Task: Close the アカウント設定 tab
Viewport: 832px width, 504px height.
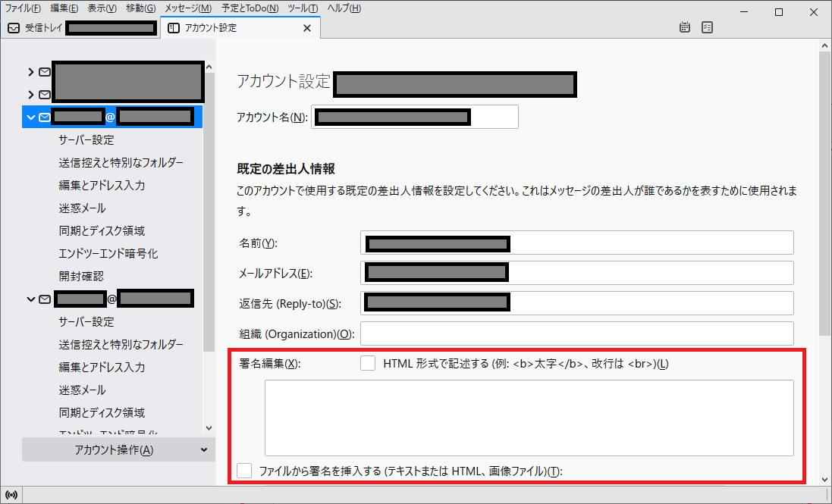Action: click(306, 28)
